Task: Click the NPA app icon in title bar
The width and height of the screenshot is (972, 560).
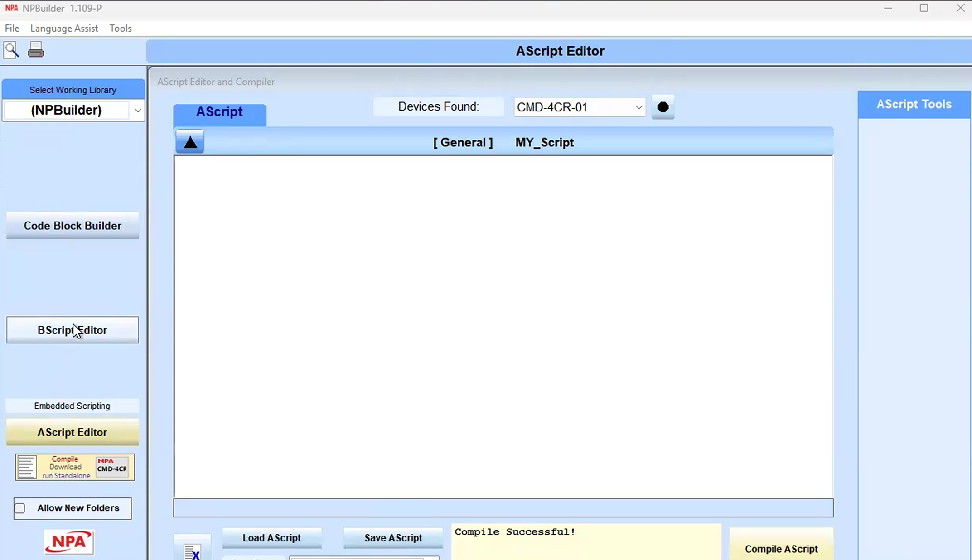Action: [11, 8]
